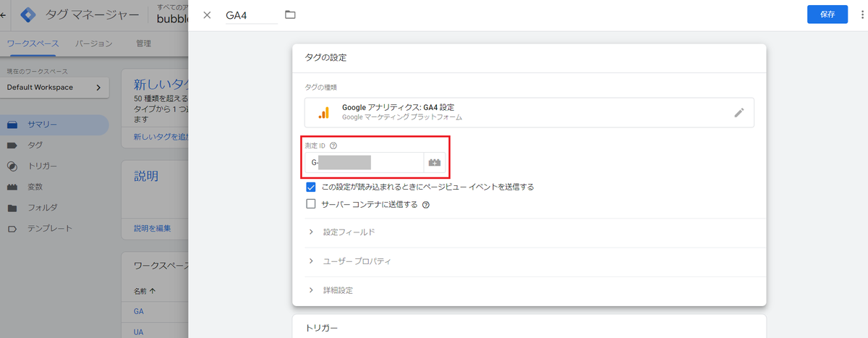Click 新しいタグを追加 link
The width and height of the screenshot is (868, 338).
tap(161, 136)
